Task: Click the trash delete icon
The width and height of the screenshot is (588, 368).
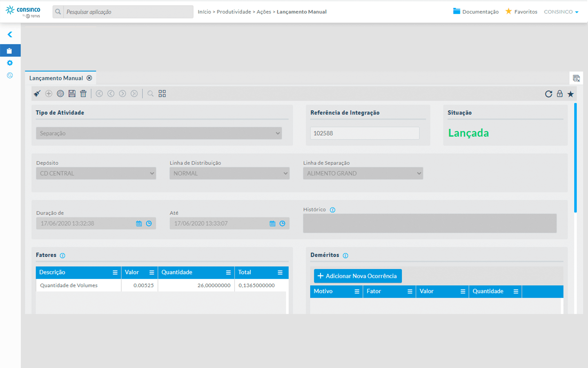Action: (83, 94)
